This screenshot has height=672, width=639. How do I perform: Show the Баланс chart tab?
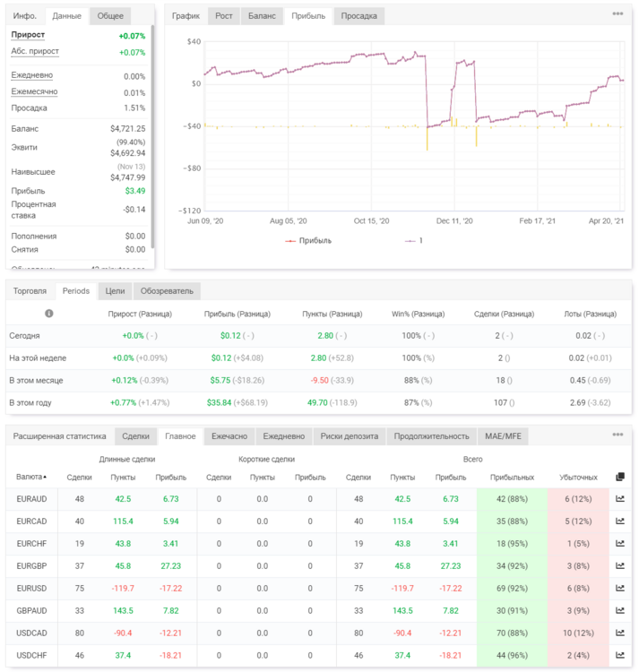[262, 16]
